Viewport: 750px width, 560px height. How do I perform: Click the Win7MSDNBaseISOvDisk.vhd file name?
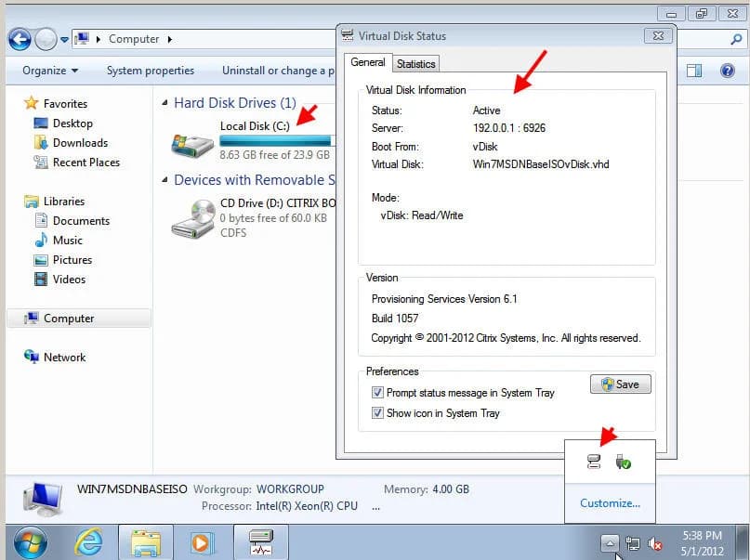click(541, 164)
